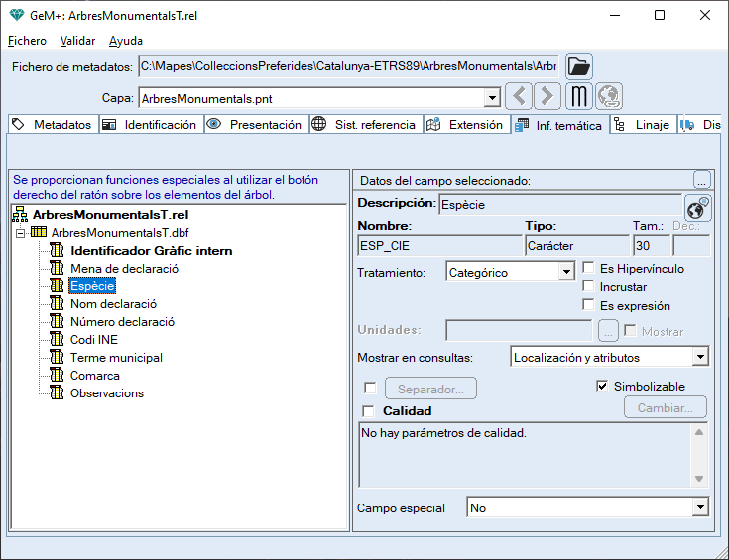
Task: Click the ellipsis button beside Datos del campo
Action: [x=701, y=180]
